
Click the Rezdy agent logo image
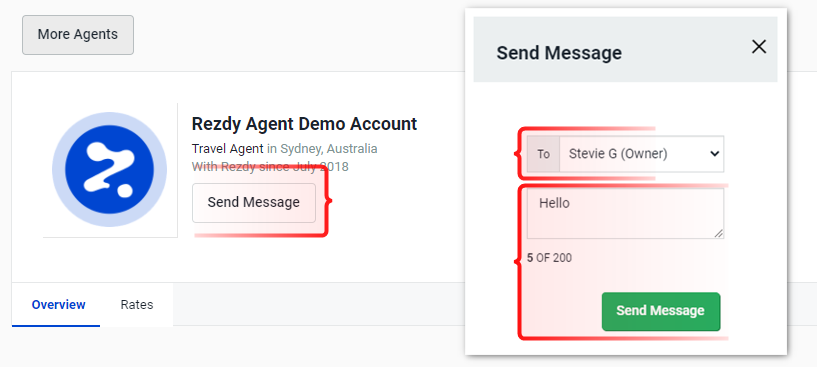click(109, 169)
